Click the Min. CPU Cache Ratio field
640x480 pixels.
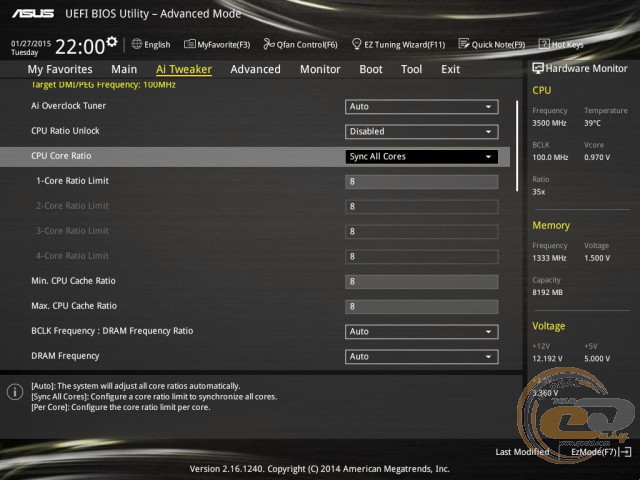(x=421, y=281)
